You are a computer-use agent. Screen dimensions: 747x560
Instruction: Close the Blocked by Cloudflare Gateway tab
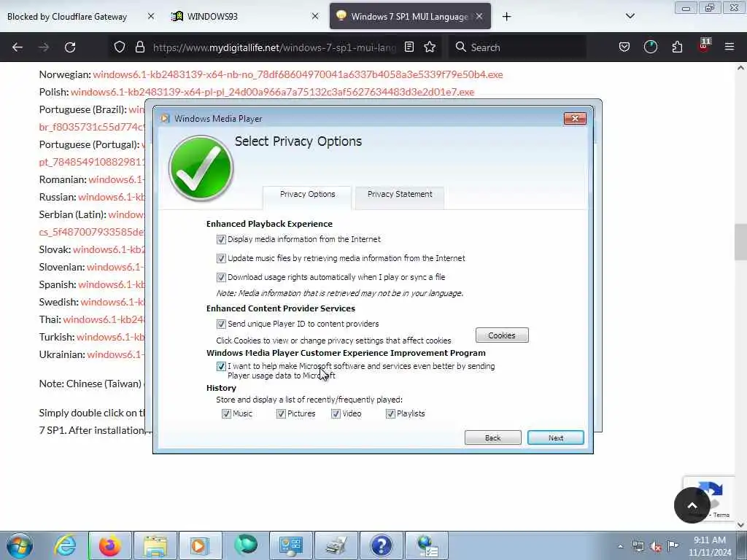coord(150,16)
